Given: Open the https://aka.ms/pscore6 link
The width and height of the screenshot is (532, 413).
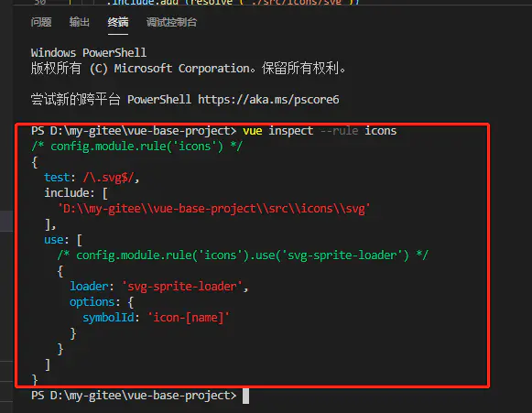Looking at the screenshot, I should 268,100.
